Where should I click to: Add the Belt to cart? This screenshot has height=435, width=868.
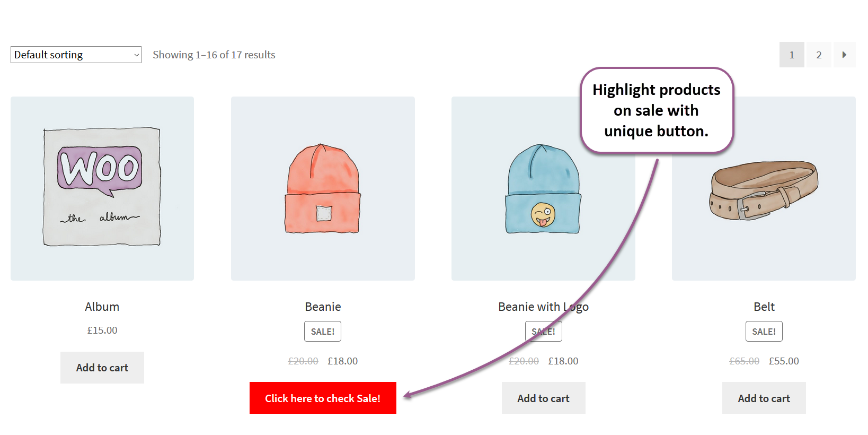coord(764,398)
